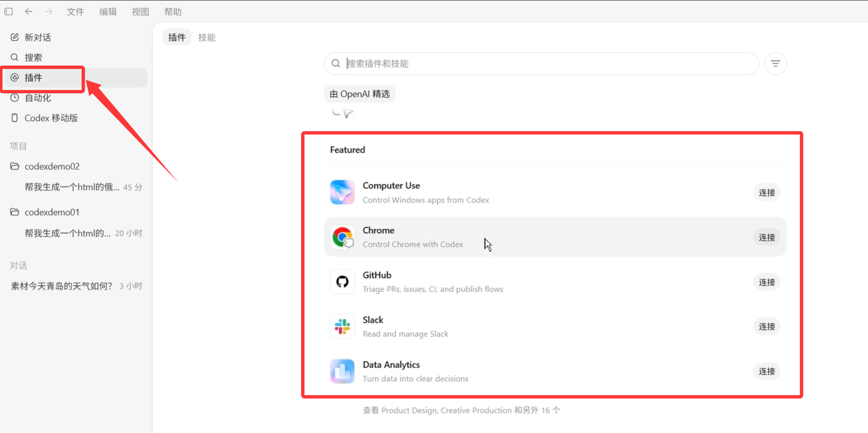This screenshot has width=868, height=433.
Task: Open Codex 移动版 in the sidebar
Action: coord(76,118)
